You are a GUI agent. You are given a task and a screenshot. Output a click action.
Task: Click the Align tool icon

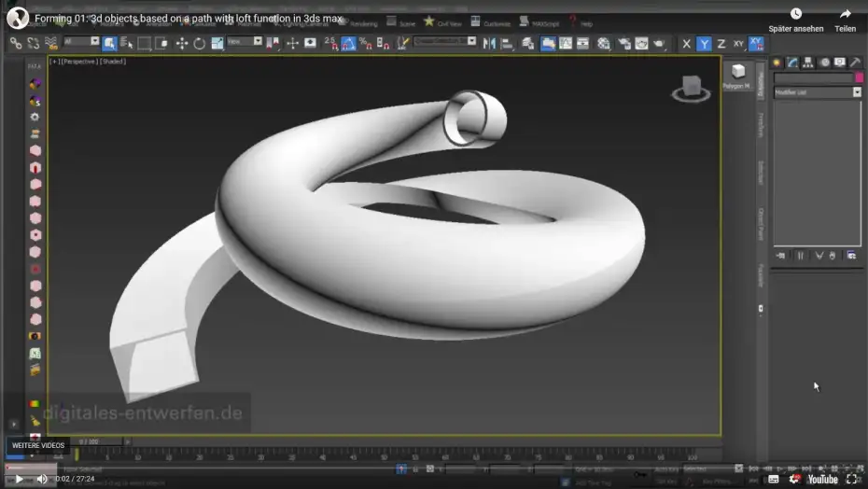(x=507, y=43)
